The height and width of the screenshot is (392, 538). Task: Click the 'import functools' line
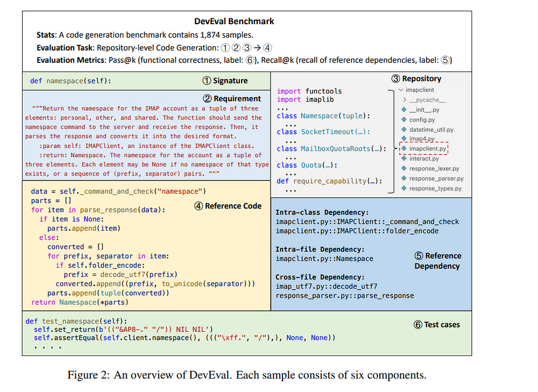click(309, 91)
